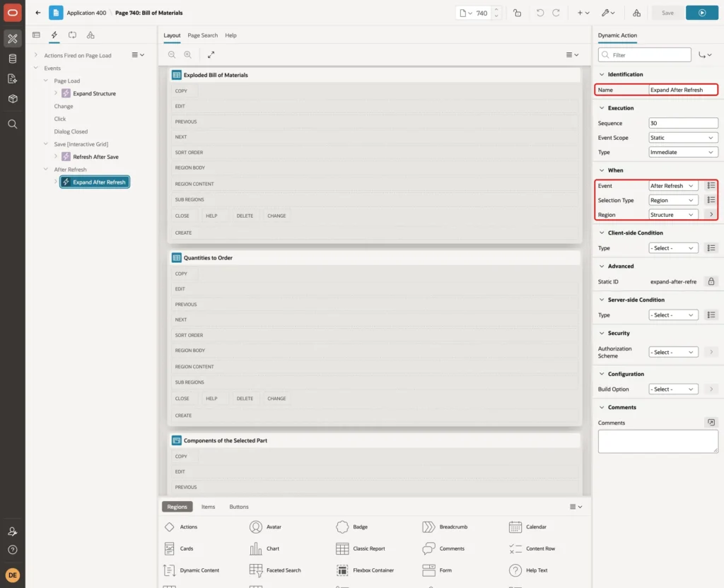The image size is (724, 588).
Task: Increment the page number stepper up
Action: tap(496, 10)
